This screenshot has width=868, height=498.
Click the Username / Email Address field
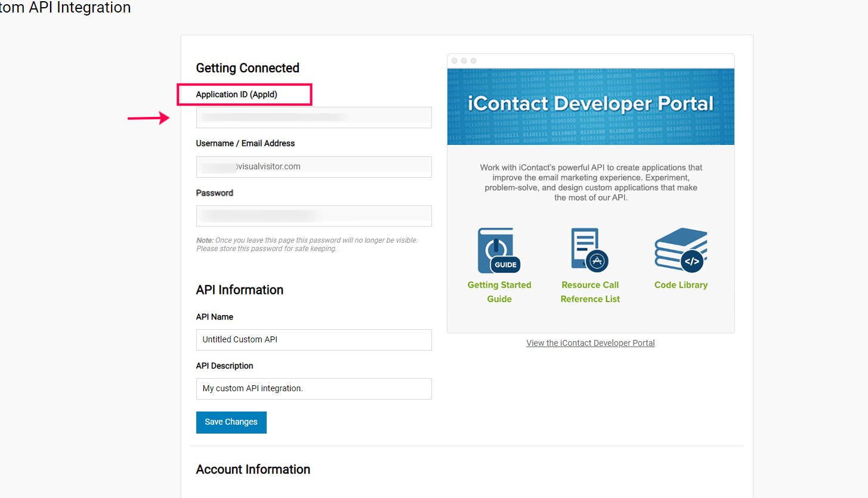(314, 167)
